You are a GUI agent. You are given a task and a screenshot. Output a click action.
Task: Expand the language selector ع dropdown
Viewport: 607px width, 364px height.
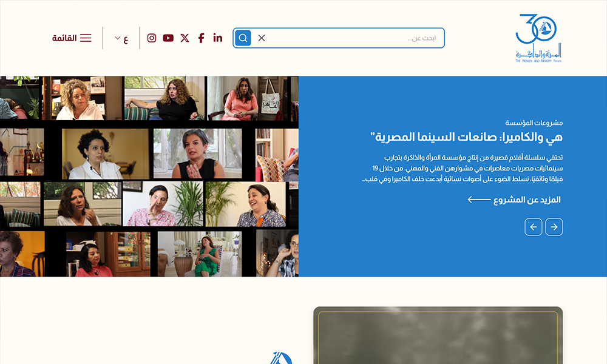pos(121,38)
